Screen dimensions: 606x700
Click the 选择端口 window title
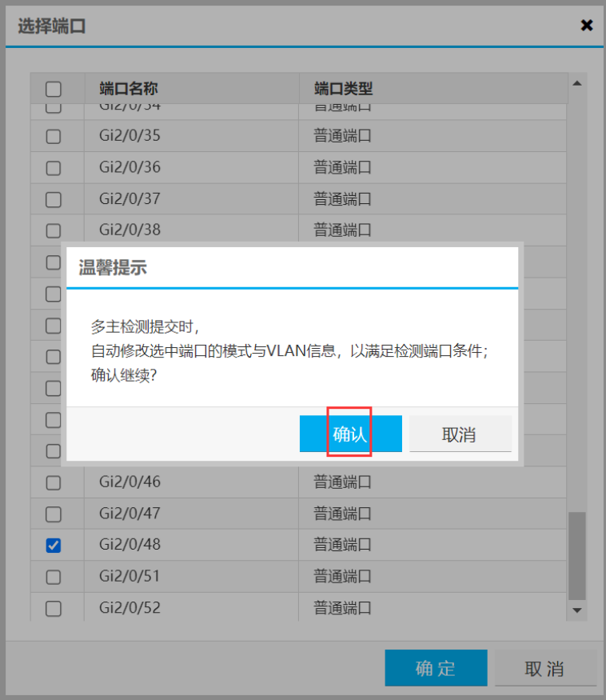[x=51, y=26]
